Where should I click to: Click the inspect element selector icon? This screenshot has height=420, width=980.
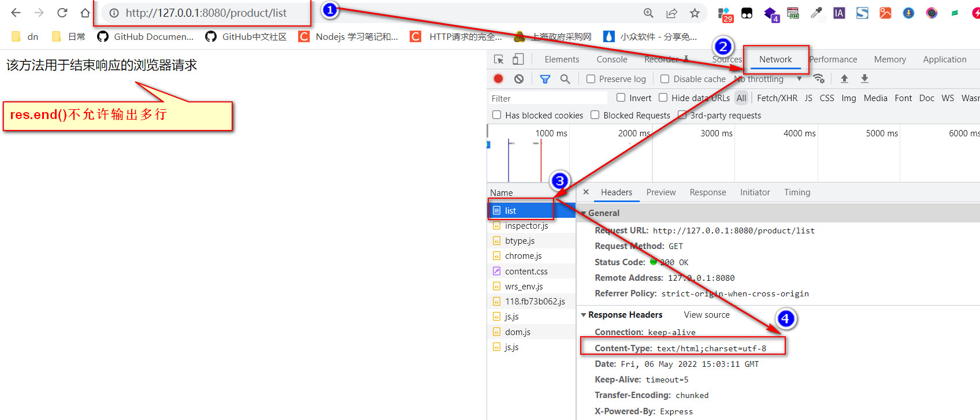click(499, 59)
